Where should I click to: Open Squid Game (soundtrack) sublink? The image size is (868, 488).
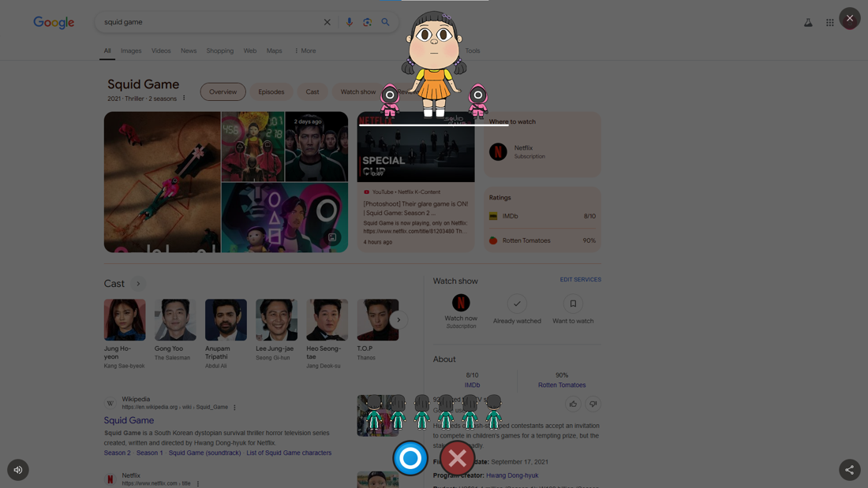tap(205, 453)
